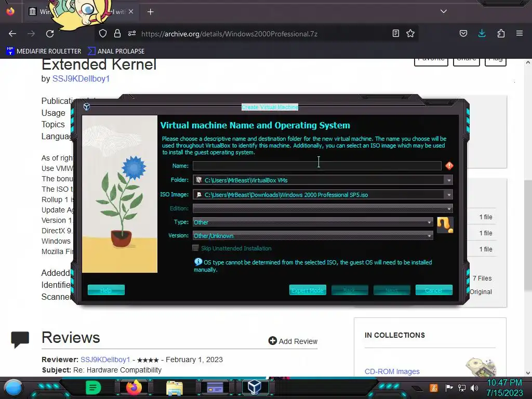This screenshot has height=399, width=532.
Task: Click the disc icon inside the ISO Image field
Action: coord(199,194)
